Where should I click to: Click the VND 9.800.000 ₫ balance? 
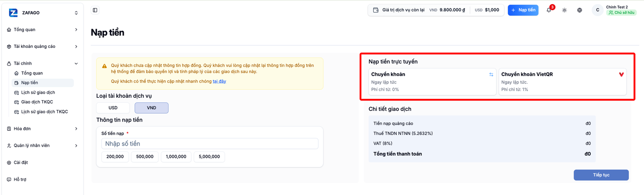coord(447,10)
